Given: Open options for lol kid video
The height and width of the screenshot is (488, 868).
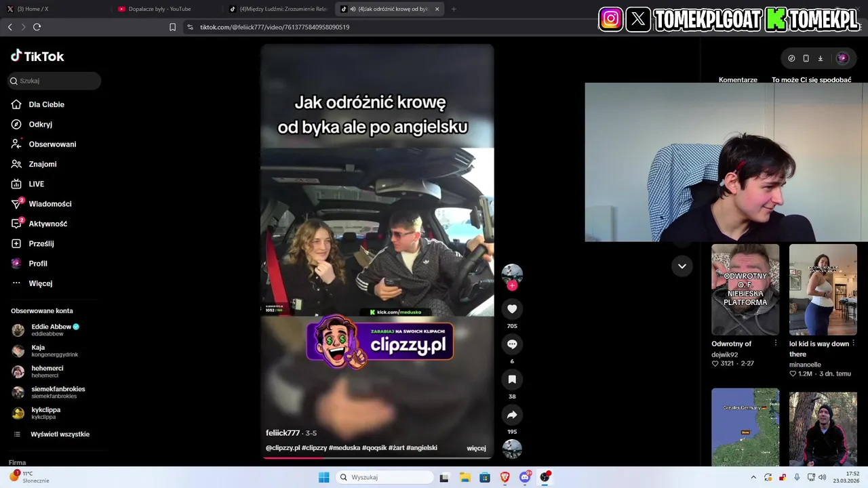Looking at the screenshot, I should pos(854,344).
